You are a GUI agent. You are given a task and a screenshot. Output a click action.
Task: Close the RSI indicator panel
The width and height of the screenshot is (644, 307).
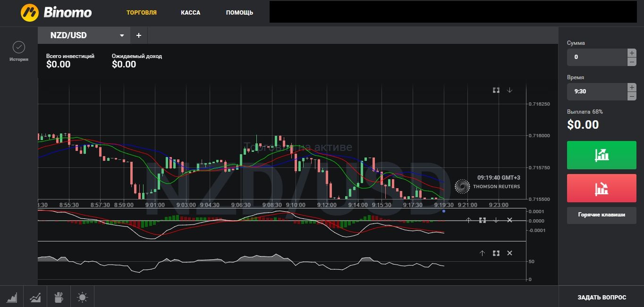(x=509, y=253)
